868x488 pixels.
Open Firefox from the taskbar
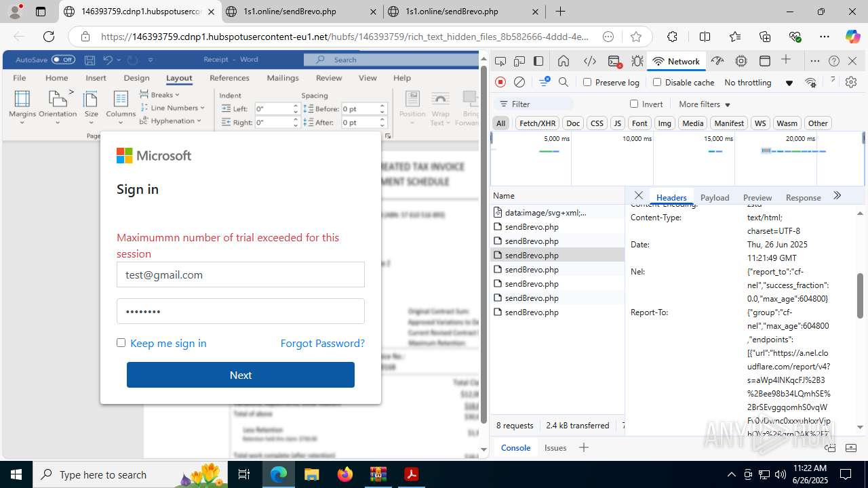pyautogui.click(x=345, y=474)
